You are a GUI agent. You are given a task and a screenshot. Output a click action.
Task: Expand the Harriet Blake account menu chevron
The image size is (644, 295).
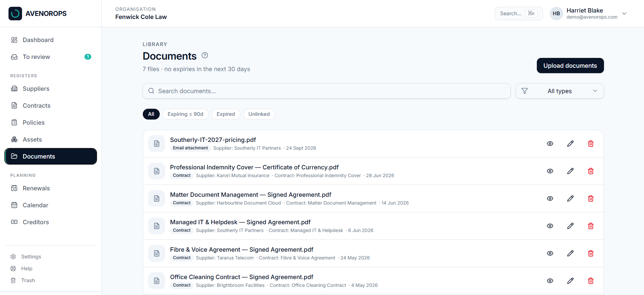(x=624, y=14)
